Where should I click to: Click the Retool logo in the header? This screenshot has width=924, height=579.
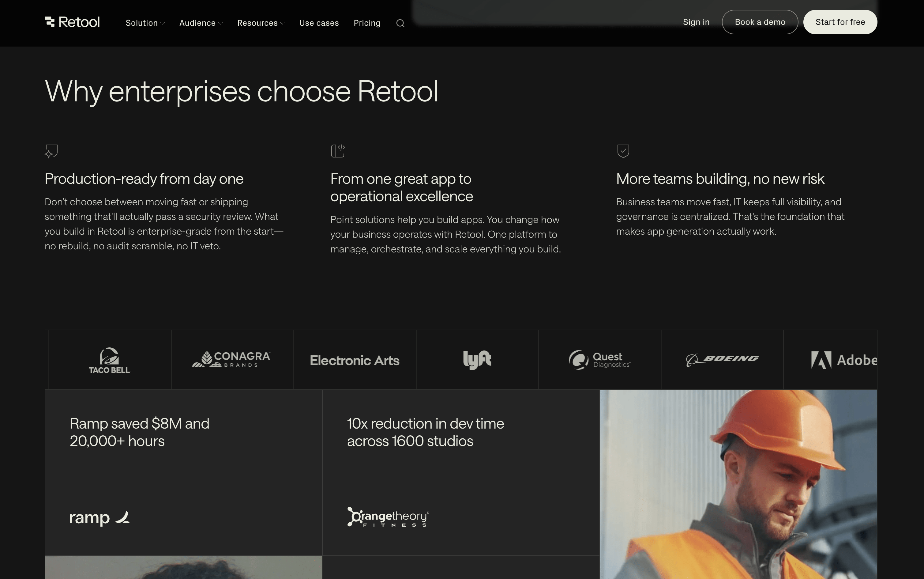(72, 22)
